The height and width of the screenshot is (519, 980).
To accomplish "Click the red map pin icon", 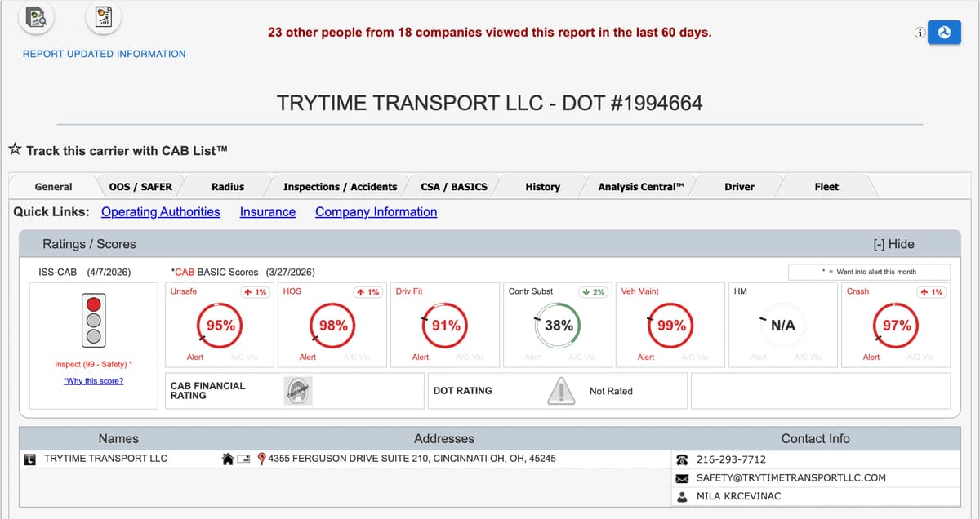I will click(x=262, y=459).
